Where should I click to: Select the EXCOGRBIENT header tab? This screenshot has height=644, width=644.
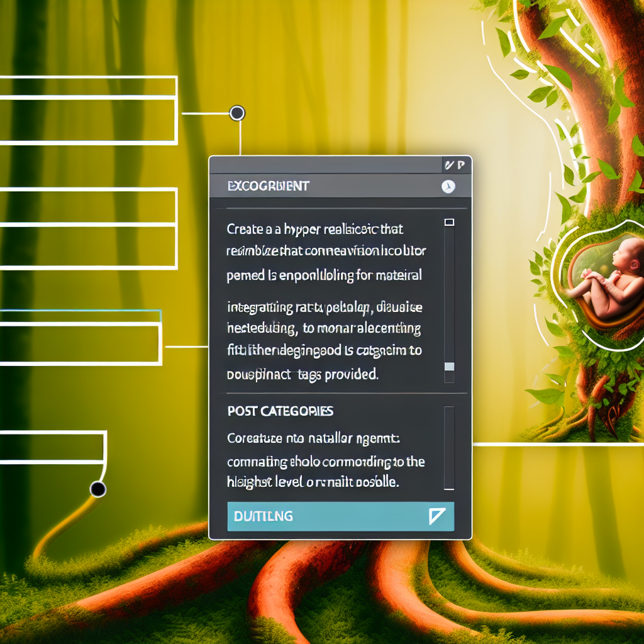coord(268,186)
